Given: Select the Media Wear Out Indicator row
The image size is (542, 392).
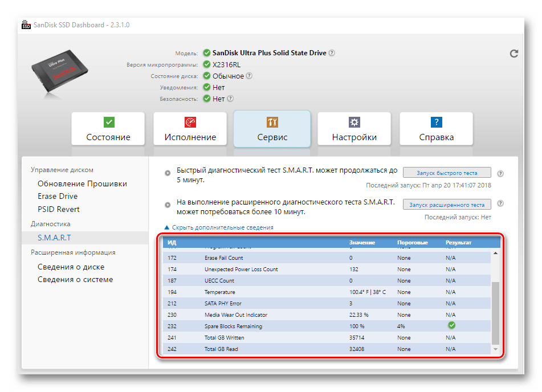Looking at the screenshot, I should point(327,315).
